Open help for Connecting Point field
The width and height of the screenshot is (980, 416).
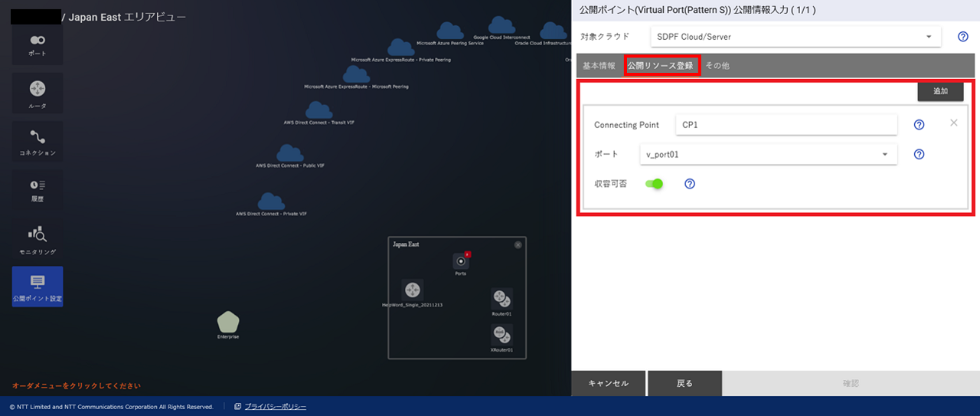click(x=920, y=125)
